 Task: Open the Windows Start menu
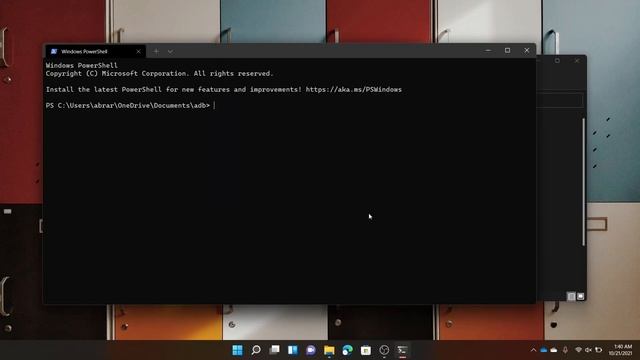[x=237, y=350]
